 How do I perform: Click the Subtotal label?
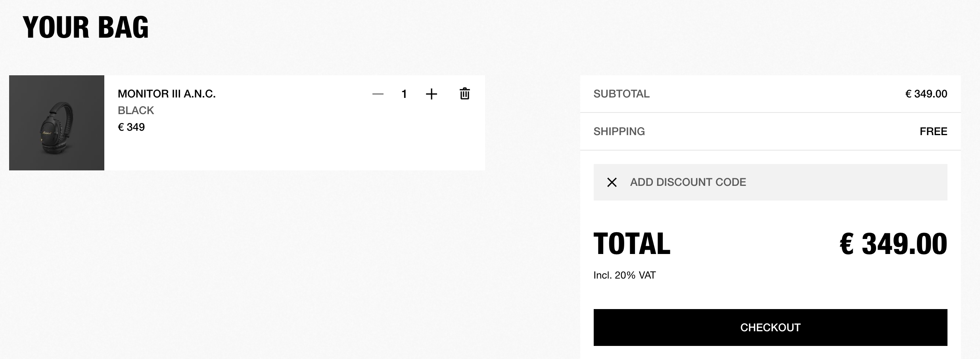click(x=621, y=94)
